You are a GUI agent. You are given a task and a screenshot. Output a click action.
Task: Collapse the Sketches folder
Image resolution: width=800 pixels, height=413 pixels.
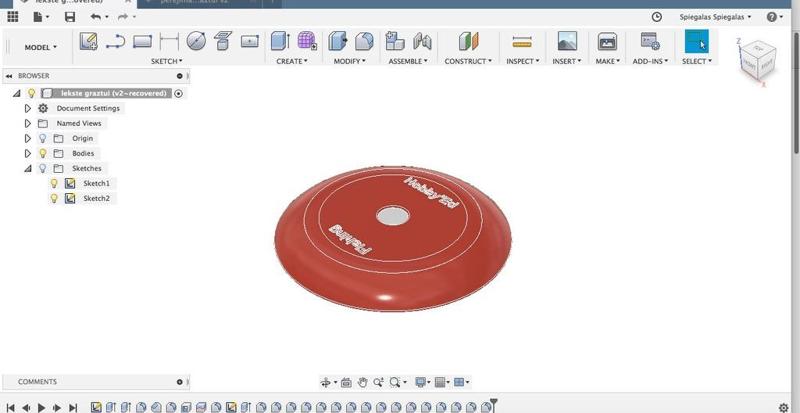point(28,168)
